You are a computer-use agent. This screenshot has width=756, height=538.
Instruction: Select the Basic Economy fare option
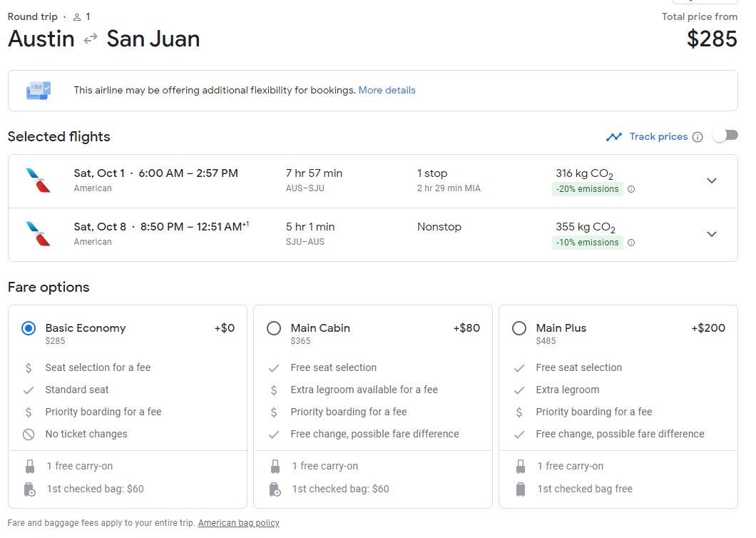(x=29, y=328)
